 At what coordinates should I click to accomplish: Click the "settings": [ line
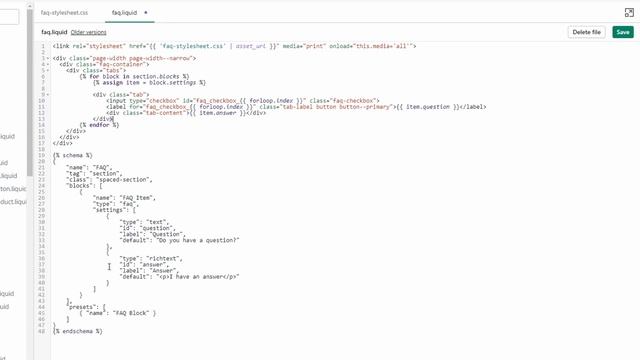[x=114, y=210]
